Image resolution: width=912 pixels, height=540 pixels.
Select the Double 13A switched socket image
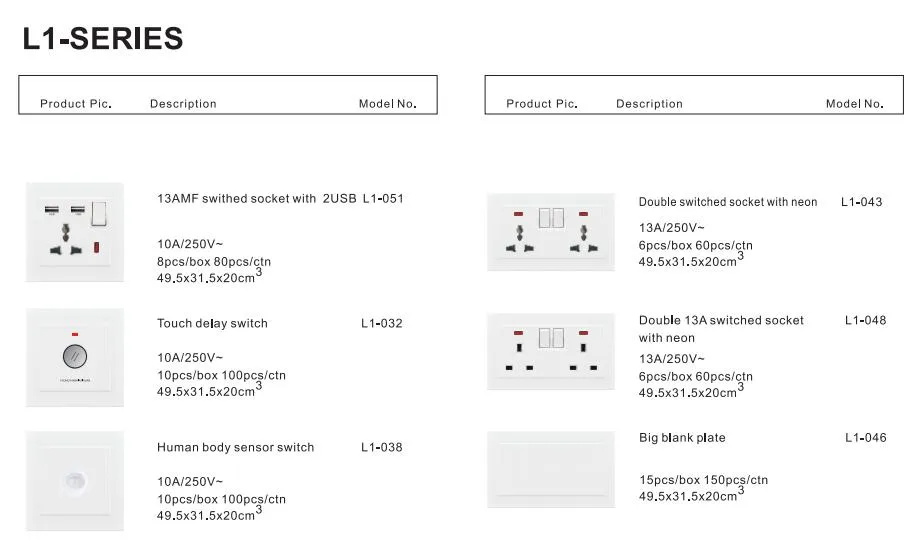pos(551,351)
